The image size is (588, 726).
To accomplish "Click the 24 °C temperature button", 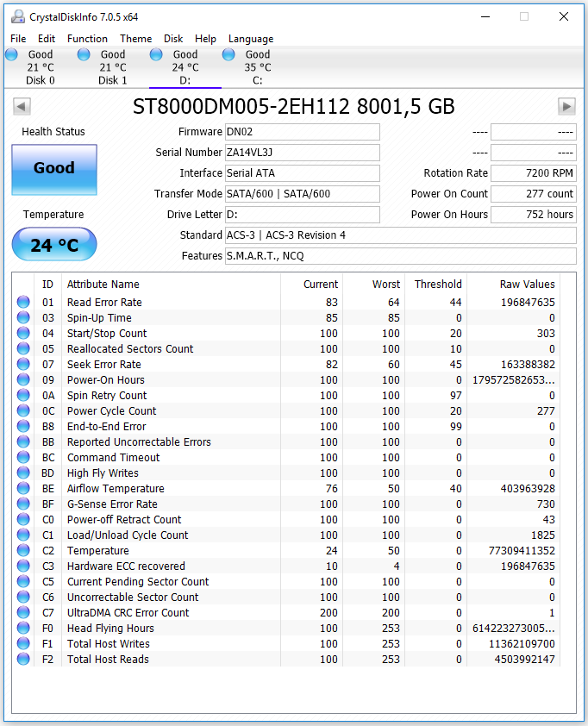I will pos(54,245).
